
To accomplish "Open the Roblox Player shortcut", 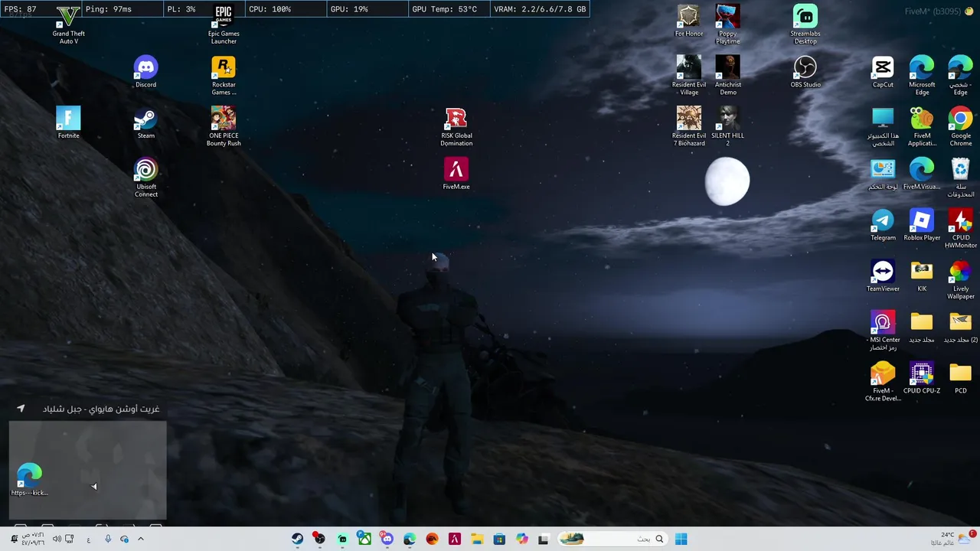I will (x=922, y=225).
